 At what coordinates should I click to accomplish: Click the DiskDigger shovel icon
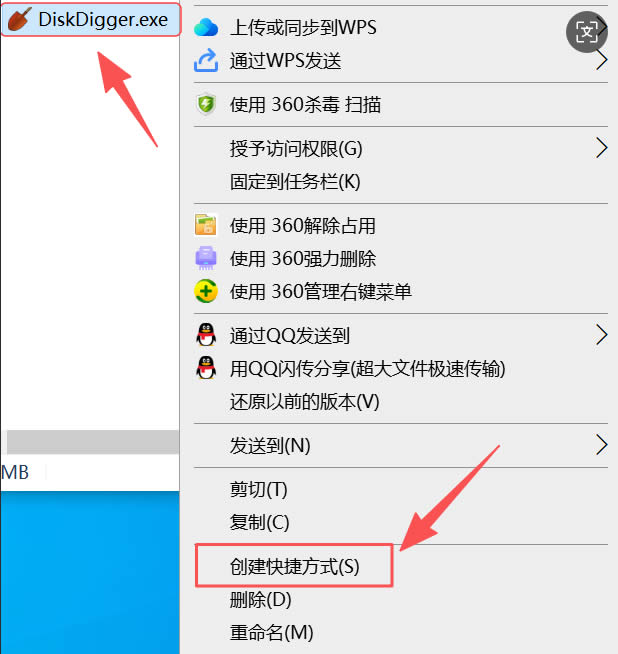coord(19,19)
